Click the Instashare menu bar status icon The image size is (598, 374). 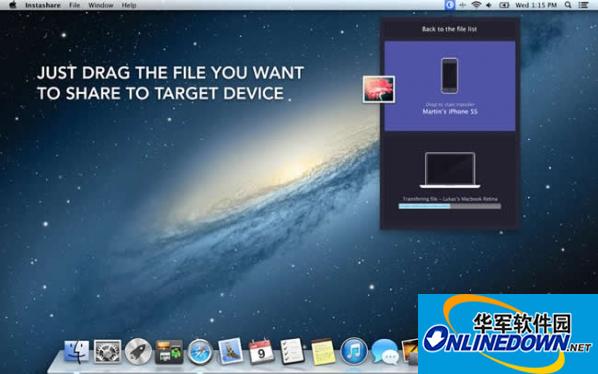tap(450, 5)
